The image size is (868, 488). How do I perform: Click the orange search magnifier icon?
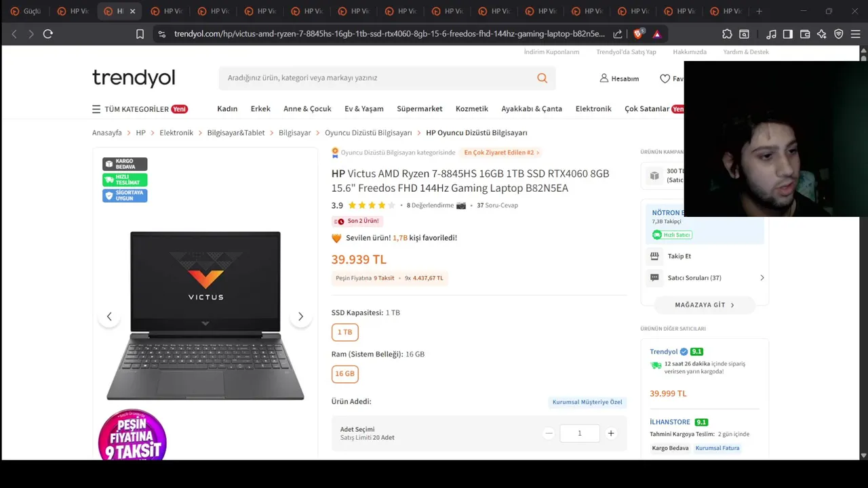click(542, 78)
